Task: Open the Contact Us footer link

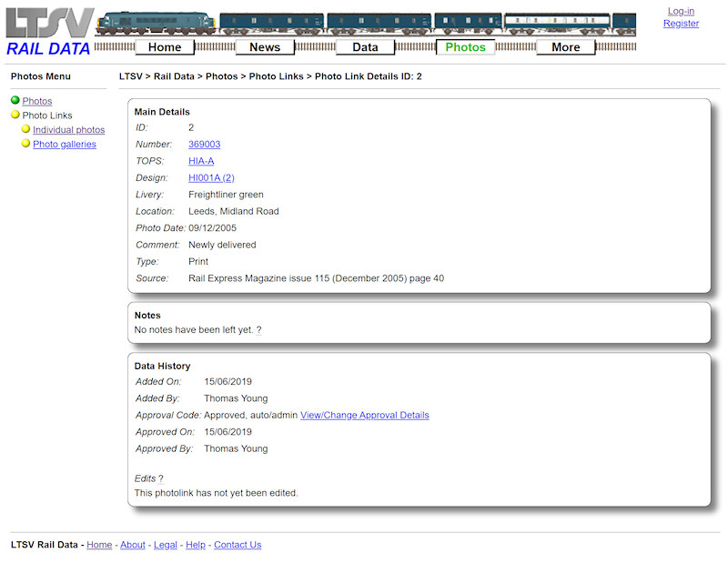Action: pos(237,545)
